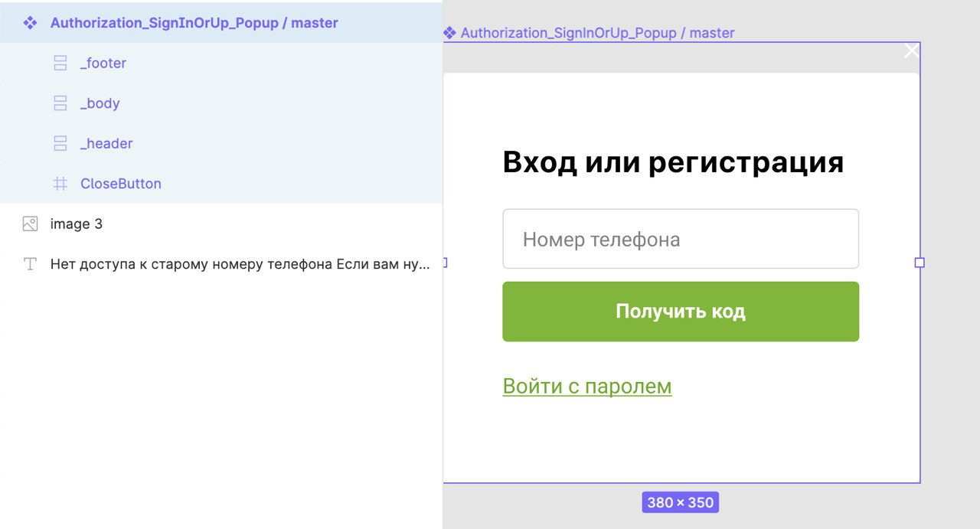This screenshot has width=980, height=529.
Task: Select the _header layer
Action: (x=221, y=143)
